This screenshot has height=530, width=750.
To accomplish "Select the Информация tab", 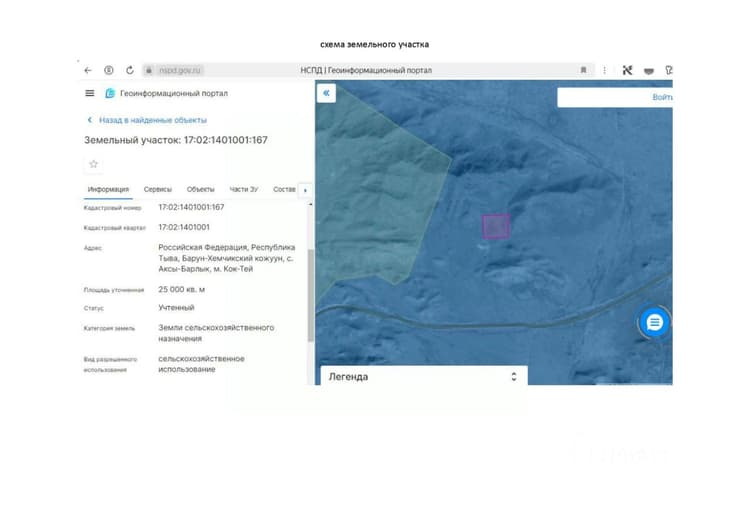I will point(108,189).
